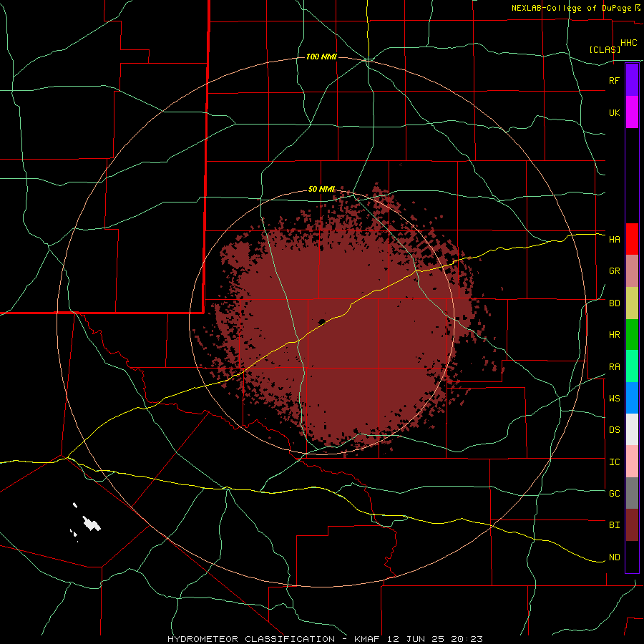The image size is (644, 644).
Task: Click the UK magenta legend swatch
Action: click(632, 112)
